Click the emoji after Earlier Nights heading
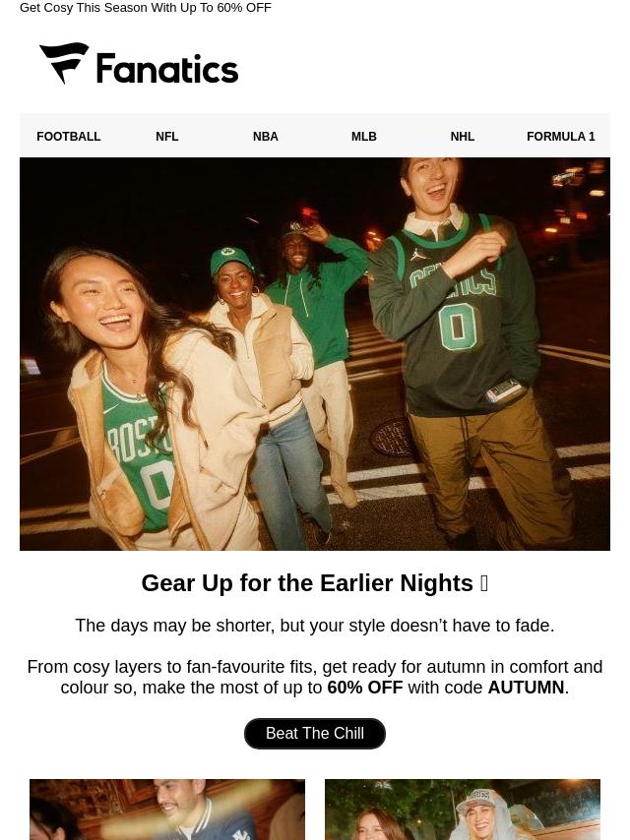This screenshot has height=840, width=630. [484, 583]
